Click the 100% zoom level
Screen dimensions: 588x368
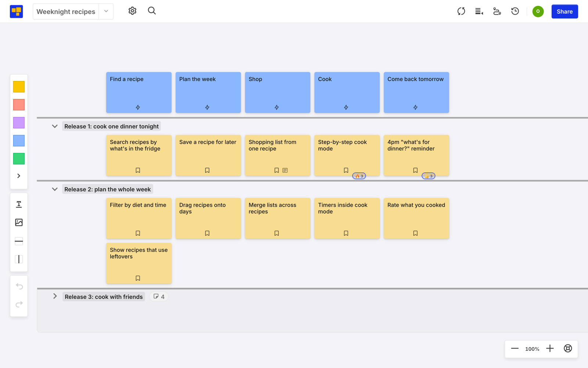click(x=532, y=349)
